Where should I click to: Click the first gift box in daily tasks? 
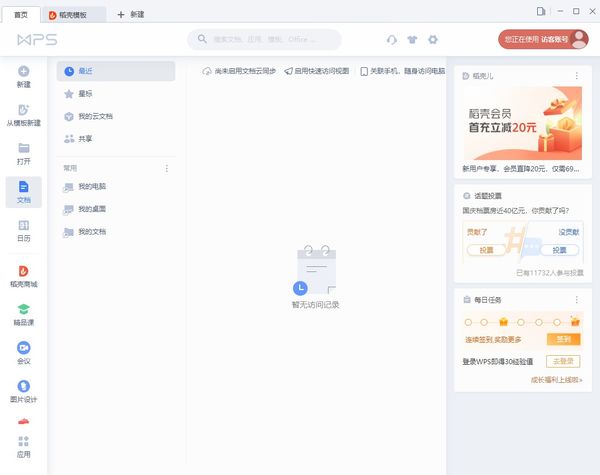pos(503,322)
